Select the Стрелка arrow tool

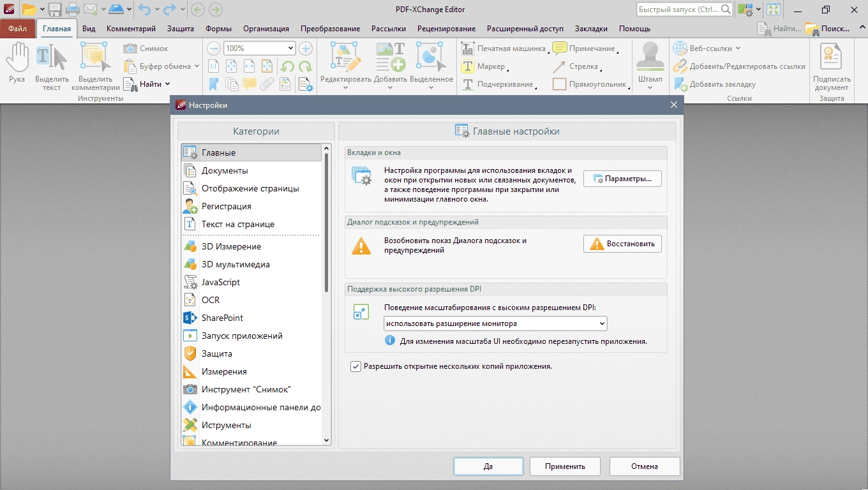point(577,66)
